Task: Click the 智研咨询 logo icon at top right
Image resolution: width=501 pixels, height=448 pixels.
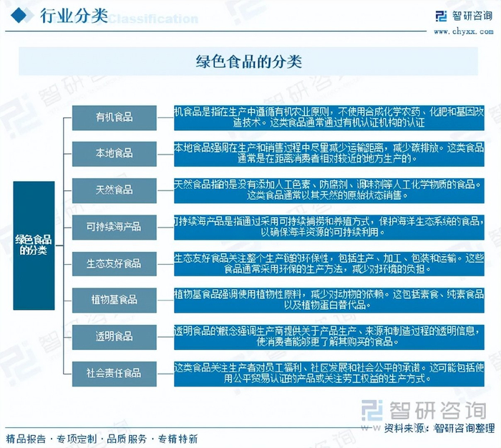Action: tap(441, 16)
